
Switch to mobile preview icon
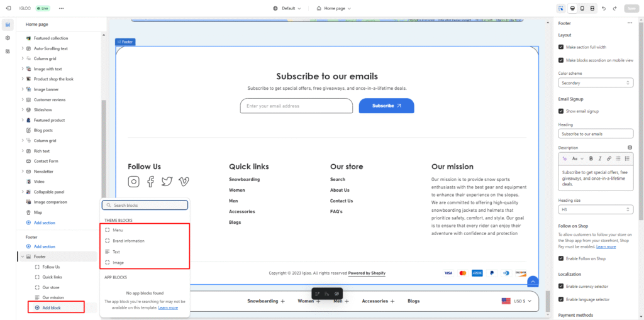[582, 8]
